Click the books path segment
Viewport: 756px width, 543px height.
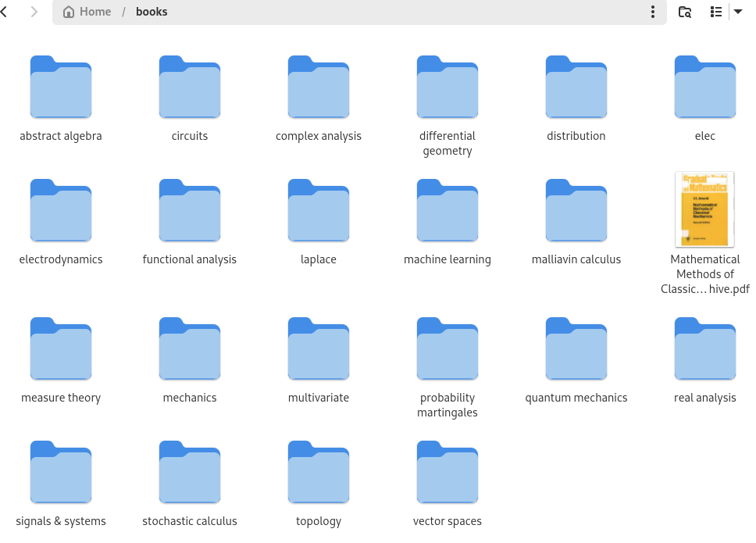(x=152, y=12)
